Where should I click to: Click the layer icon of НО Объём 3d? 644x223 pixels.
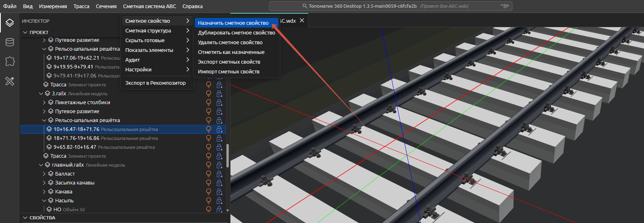[49, 210]
